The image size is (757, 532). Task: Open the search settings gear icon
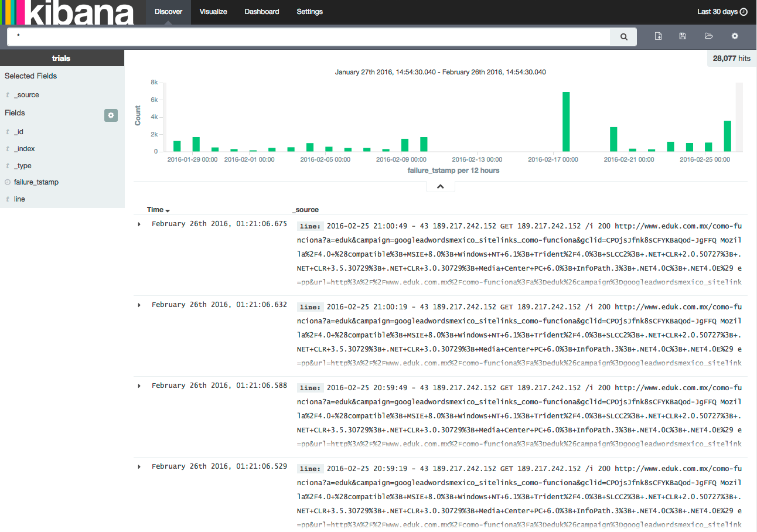(x=735, y=36)
